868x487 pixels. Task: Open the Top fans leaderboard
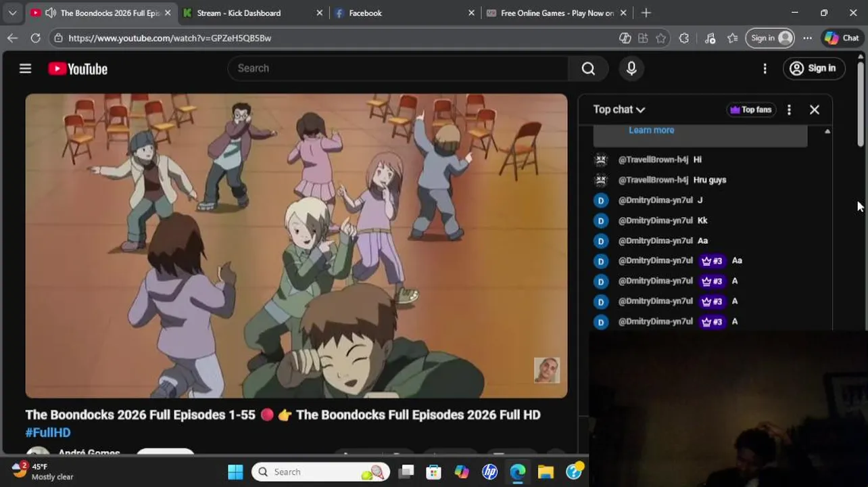750,110
